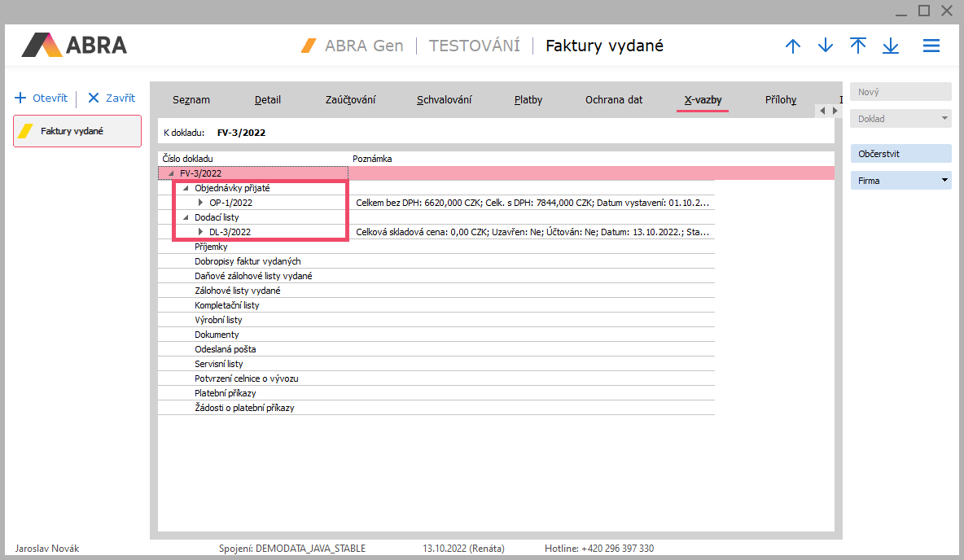Switch to the Seznam tab
This screenshot has height=560, width=964.
[x=191, y=100]
